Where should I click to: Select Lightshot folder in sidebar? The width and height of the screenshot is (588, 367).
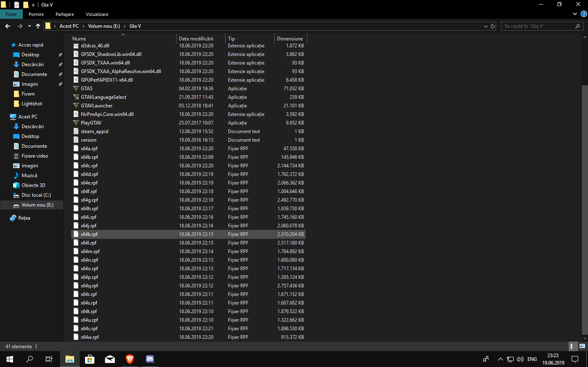click(32, 104)
